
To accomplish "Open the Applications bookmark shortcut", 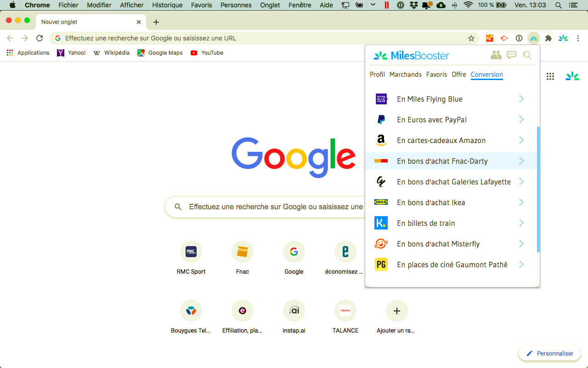I will click(x=28, y=53).
